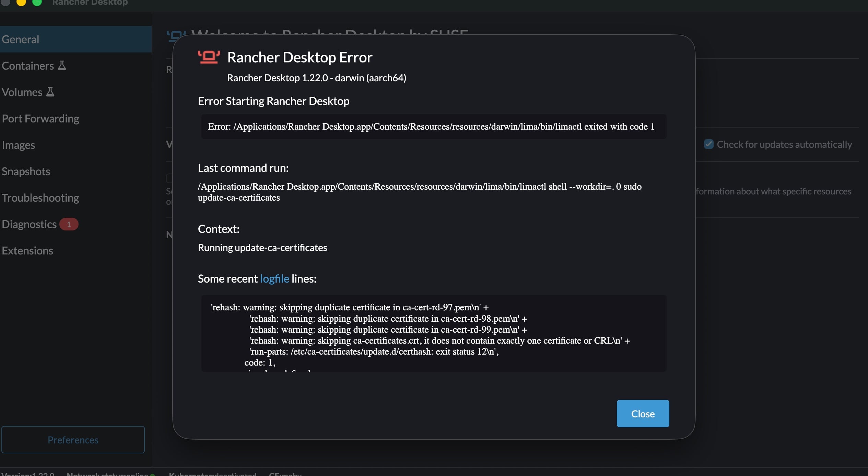Click the Rancher Desktop Error dialog logo icon
This screenshot has height=476, width=868.
coord(209,57)
